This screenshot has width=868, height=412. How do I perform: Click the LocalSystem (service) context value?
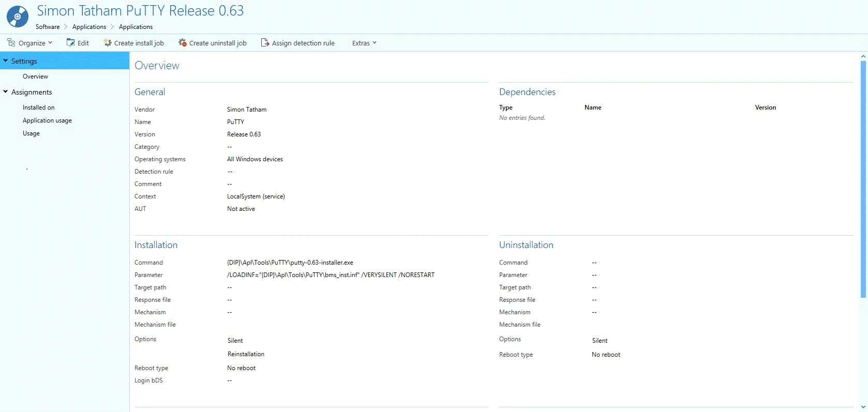click(x=256, y=196)
